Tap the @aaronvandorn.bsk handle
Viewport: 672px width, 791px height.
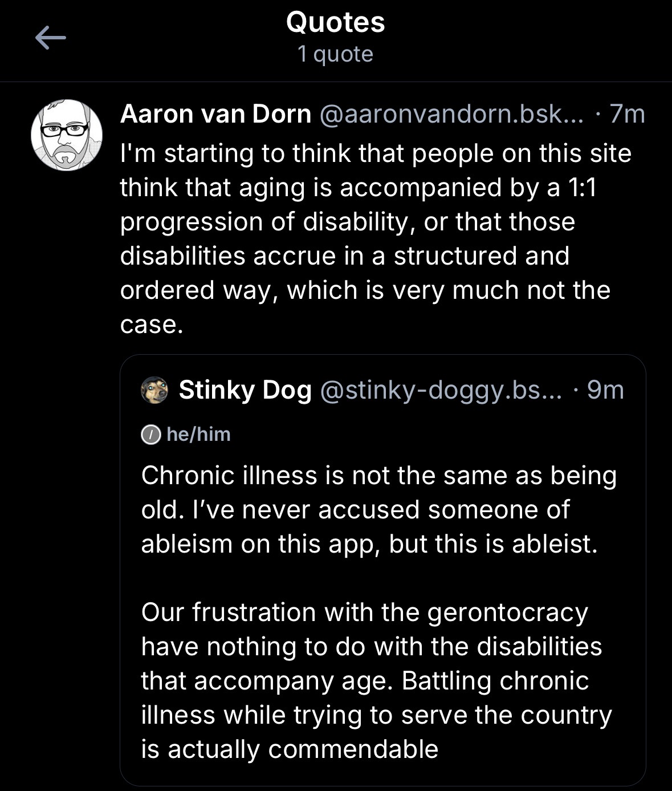coord(451,114)
